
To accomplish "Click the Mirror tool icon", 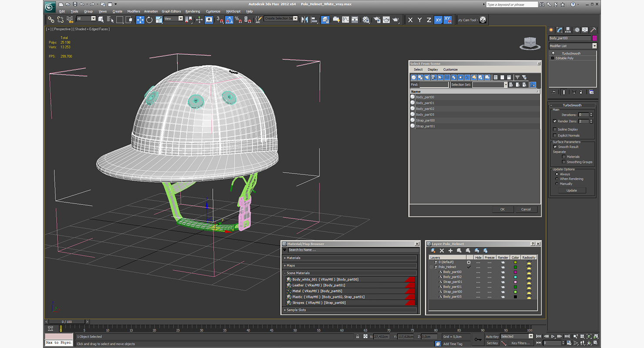I will [x=305, y=20].
